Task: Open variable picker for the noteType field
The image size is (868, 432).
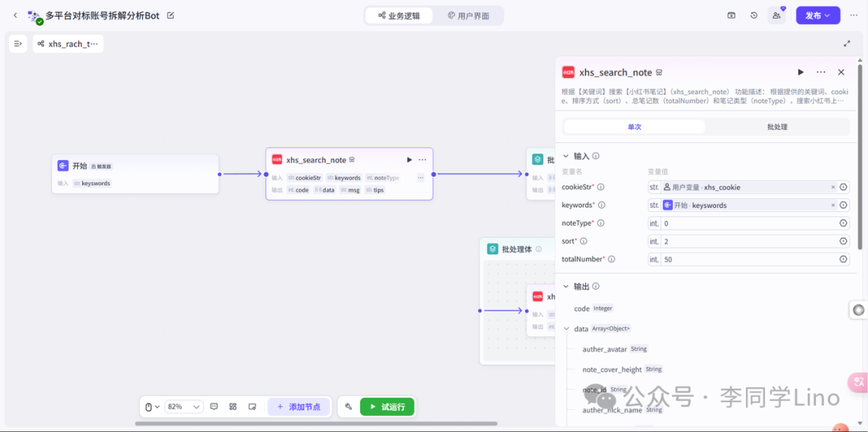Action: click(x=843, y=223)
